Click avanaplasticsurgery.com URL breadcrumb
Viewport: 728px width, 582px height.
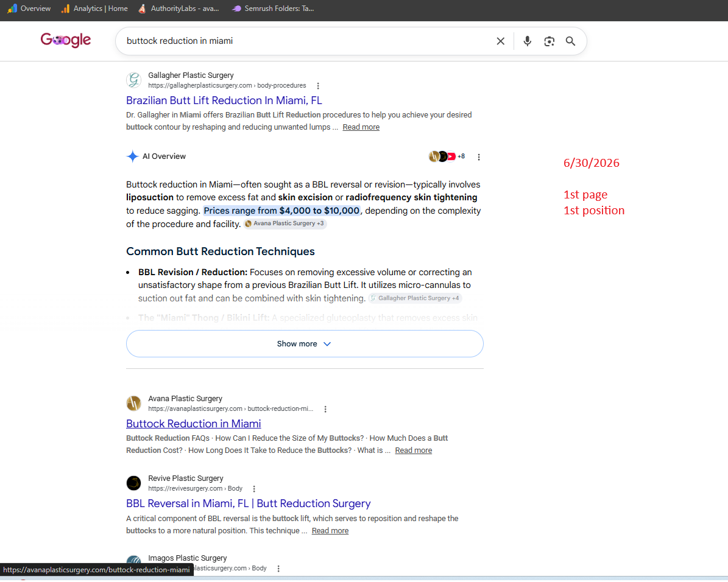(231, 409)
